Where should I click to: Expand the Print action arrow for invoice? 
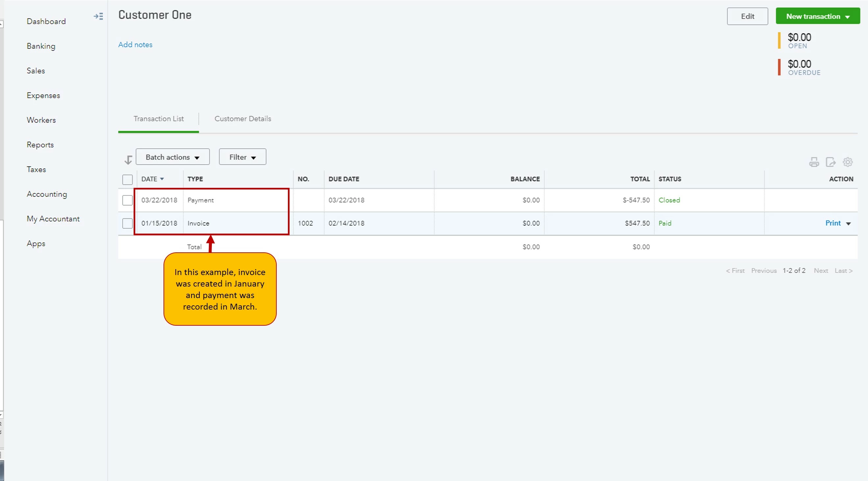pos(849,224)
